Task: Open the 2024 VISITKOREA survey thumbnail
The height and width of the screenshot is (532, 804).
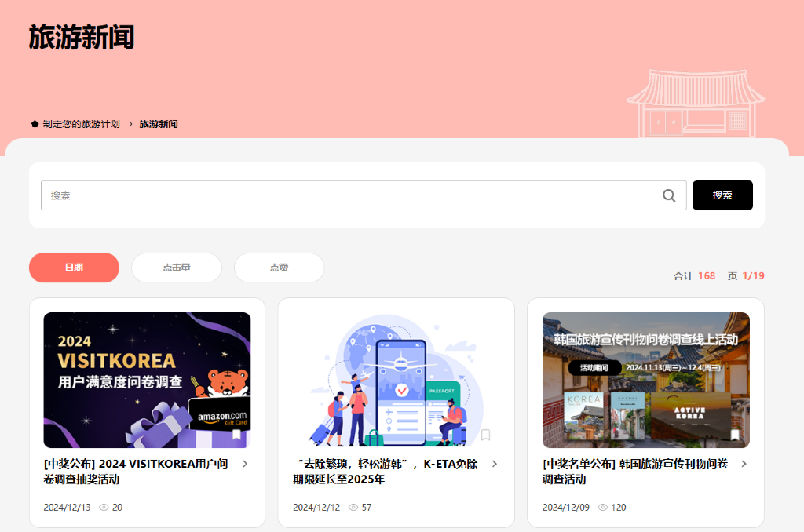Action: (147, 381)
